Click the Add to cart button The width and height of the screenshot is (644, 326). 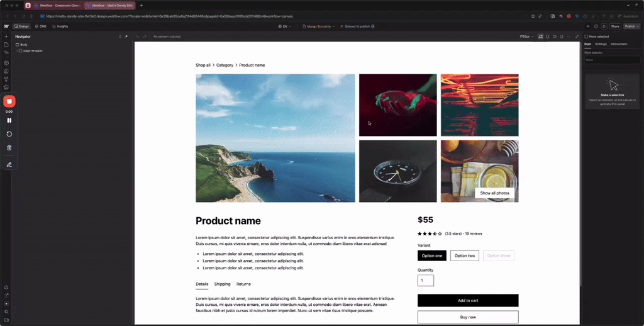tap(468, 301)
